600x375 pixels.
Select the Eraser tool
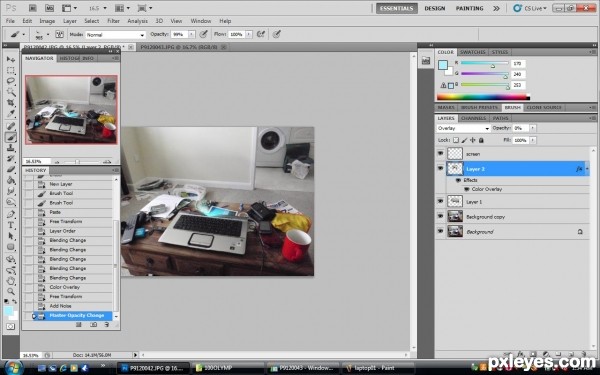click(x=11, y=169)
